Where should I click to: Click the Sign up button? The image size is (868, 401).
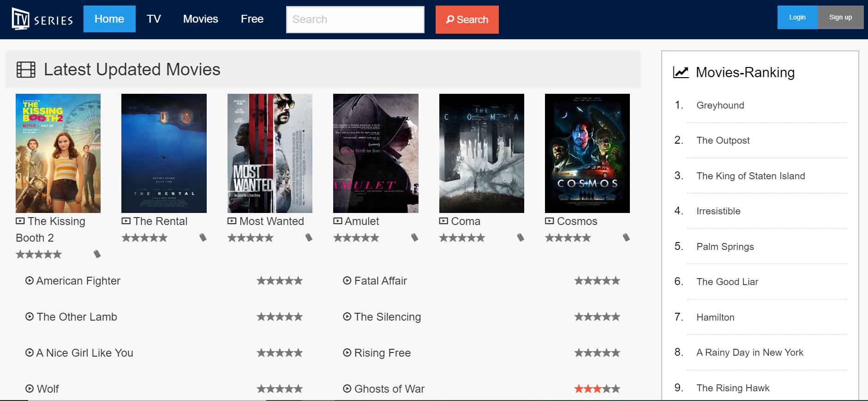[x=841, y=17]
